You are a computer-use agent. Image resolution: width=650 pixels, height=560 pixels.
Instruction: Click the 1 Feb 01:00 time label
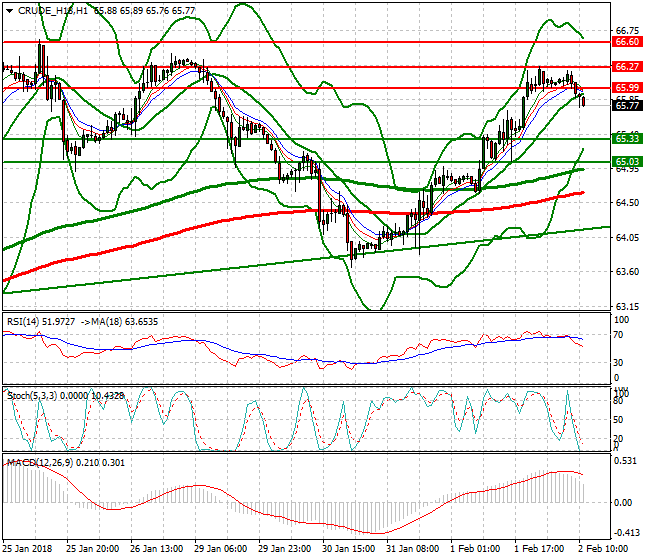coord(475,549)
